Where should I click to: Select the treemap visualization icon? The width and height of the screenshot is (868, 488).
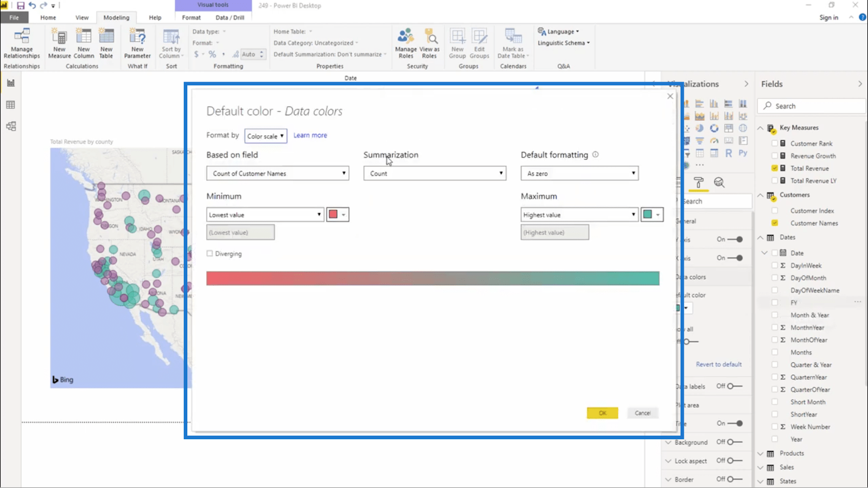click(x=729, y=129)
